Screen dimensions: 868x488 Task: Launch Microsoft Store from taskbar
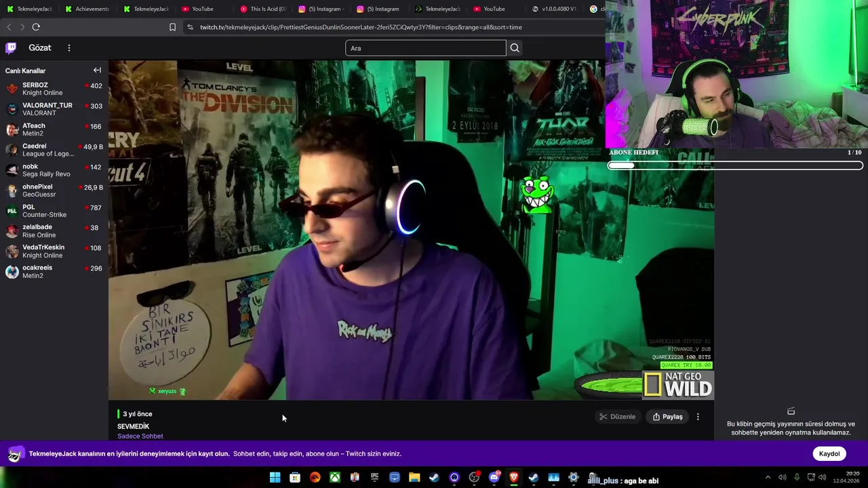coord(295,478)
